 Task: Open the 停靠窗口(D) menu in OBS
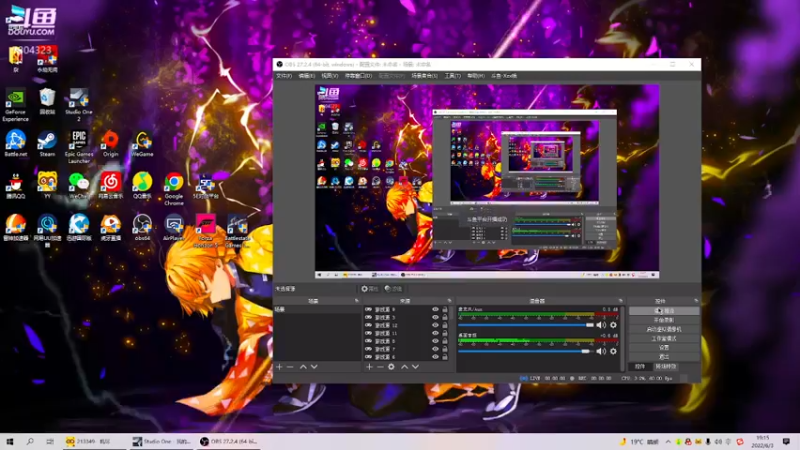tap(359, 76)
